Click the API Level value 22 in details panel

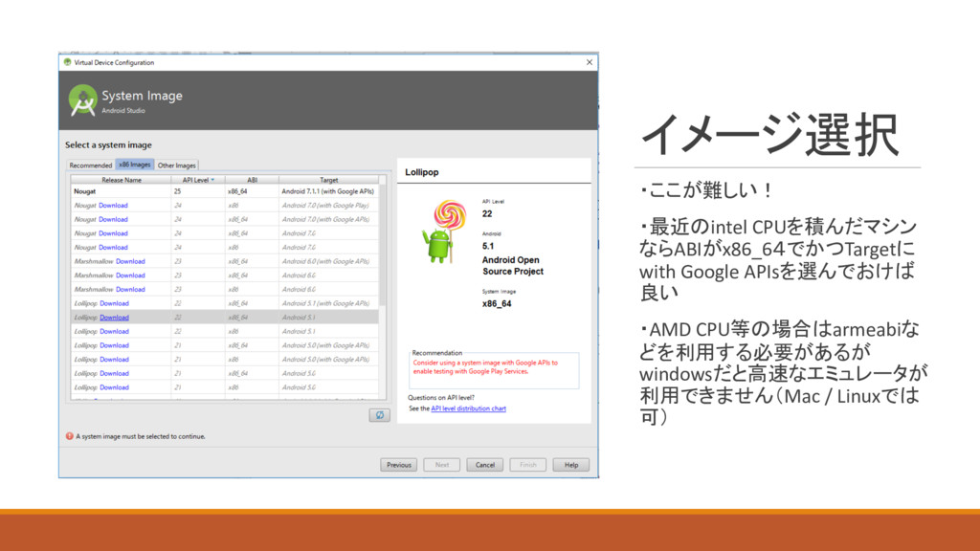pos(487,213)
